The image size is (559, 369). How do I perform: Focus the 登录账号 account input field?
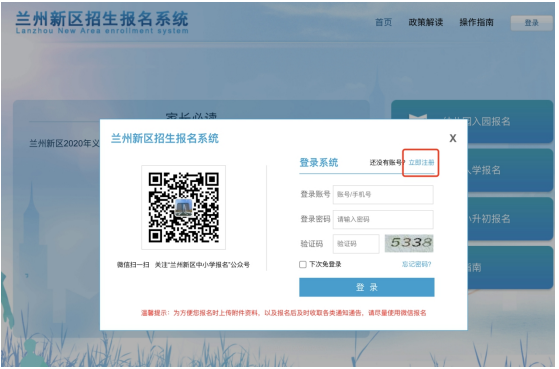pos(384,195)
